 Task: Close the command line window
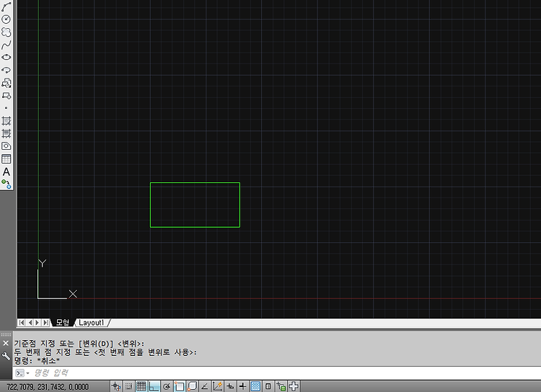[6, 343]
